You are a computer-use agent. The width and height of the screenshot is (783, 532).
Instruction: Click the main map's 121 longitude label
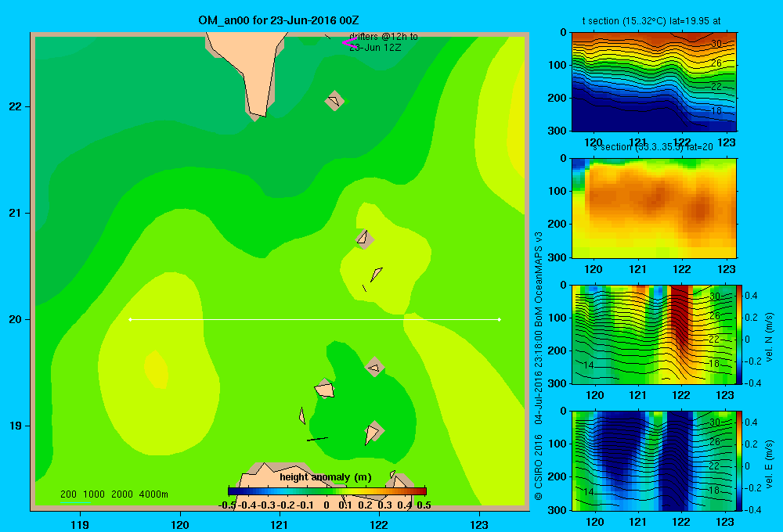tap(280, 524)
